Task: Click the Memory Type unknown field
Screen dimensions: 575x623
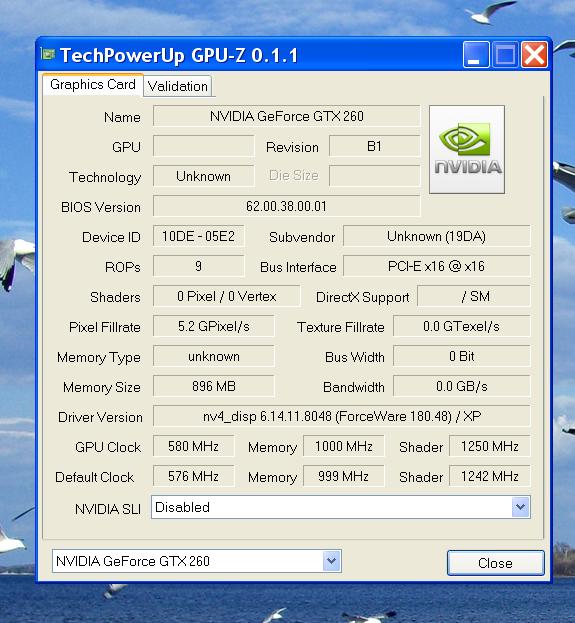Action: pyautogui.click(x=213, y=356)
